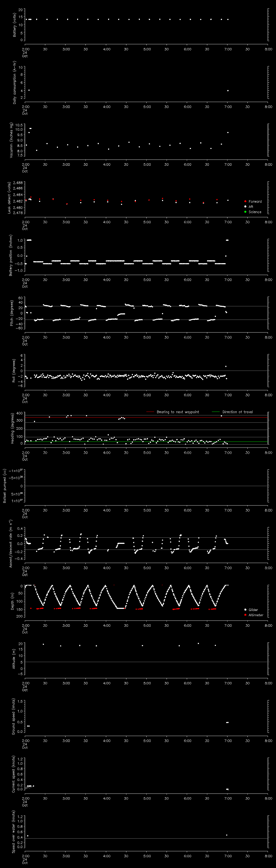This screenshot has height=868, width=276.
Task: Click the positive Roll outlier point near 7:00
Action: click(x=226, y=366)
